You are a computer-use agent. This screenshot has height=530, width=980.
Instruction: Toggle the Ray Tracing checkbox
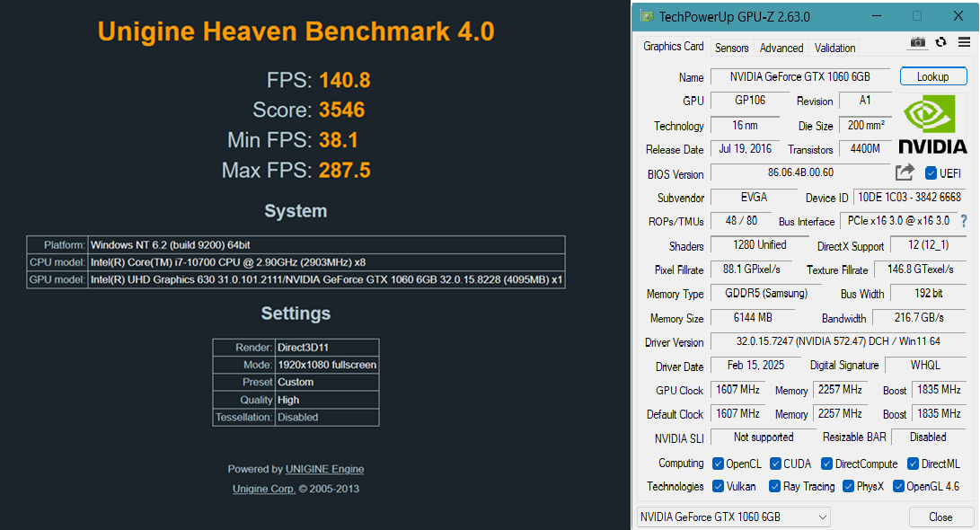[774, 486]
